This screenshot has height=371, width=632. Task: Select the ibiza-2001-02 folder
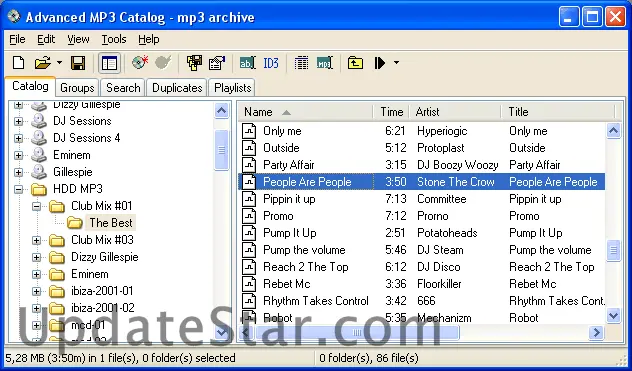coord(103,308)
